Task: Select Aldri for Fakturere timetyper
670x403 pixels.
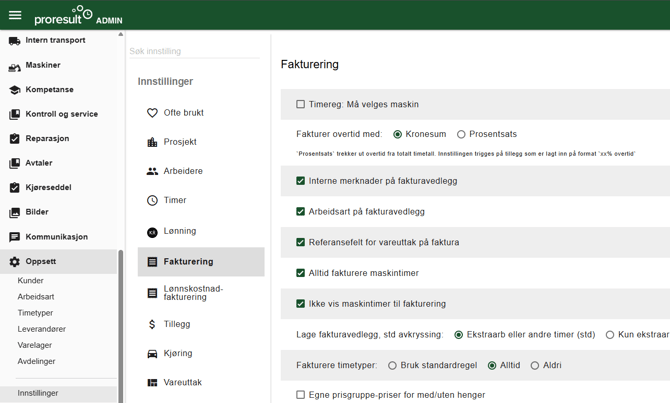Action: [x=535, y=365]
